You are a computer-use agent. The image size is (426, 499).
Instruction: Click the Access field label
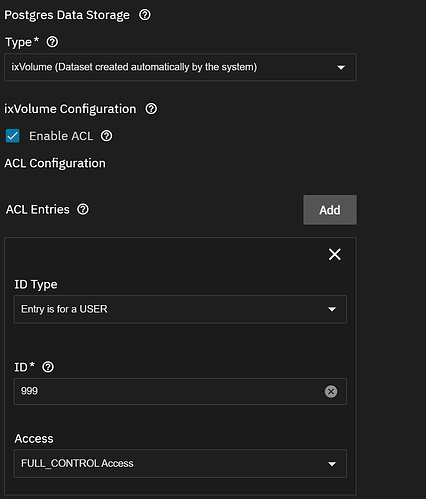point(34,439)
